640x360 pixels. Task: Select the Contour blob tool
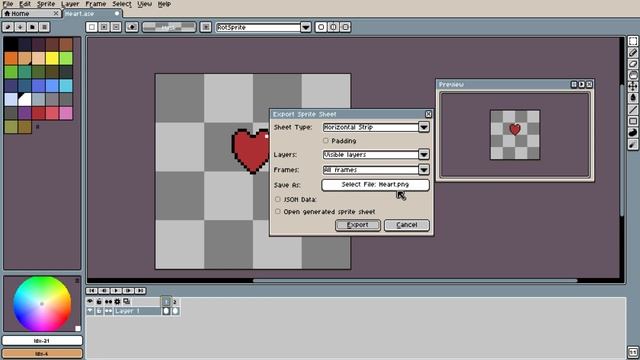(x=633, y=133)
